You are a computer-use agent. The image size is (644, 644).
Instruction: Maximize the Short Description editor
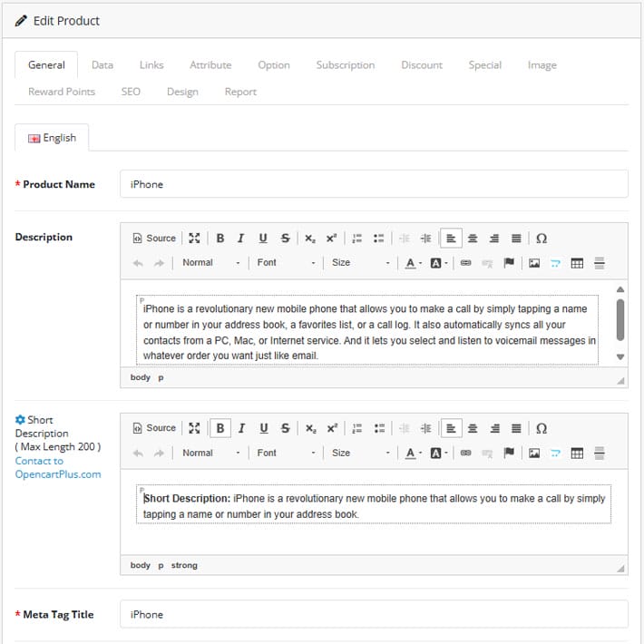194,428
